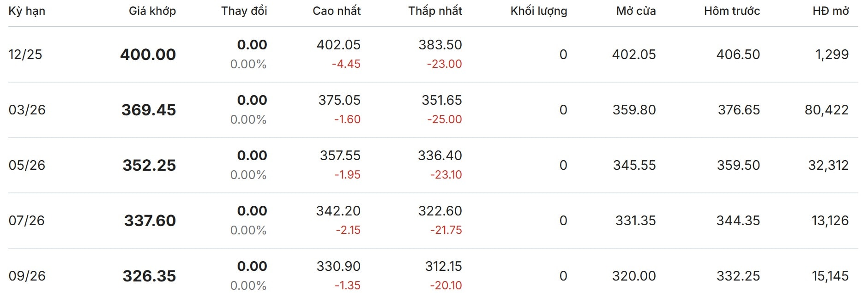This screenshot has height=293, width=868.
Task: Choose the 07/26 contract term
Action: 27,221
